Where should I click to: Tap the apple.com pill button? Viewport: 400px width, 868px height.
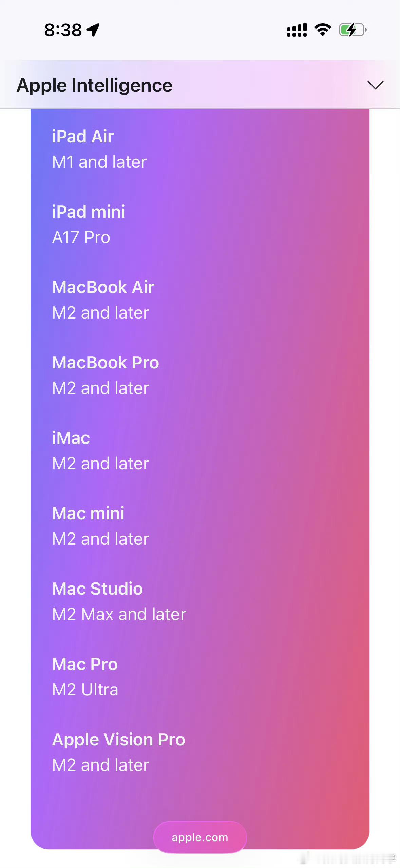200,837
